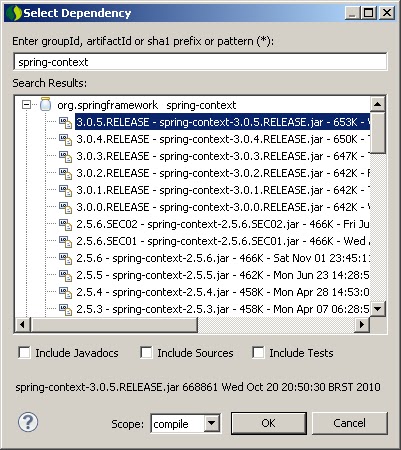
Task: Dismiss dialog with Cancel button
Action: 349,423
